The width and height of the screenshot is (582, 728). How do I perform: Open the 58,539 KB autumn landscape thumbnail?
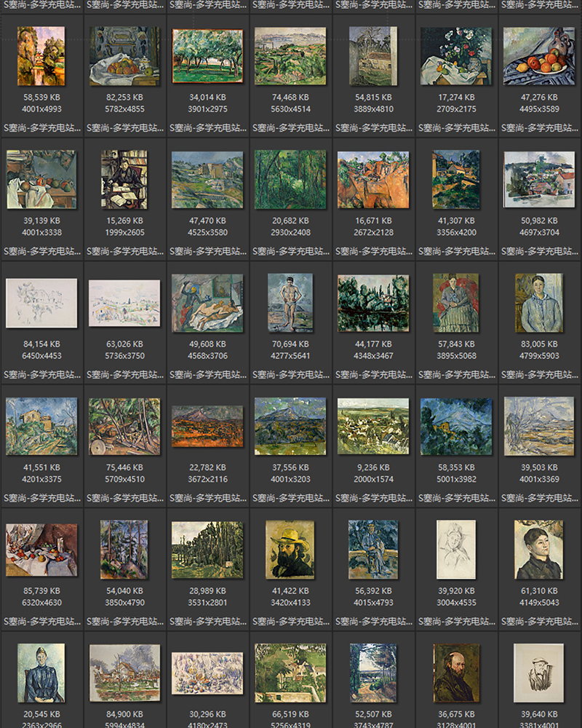tap(41, 55)
